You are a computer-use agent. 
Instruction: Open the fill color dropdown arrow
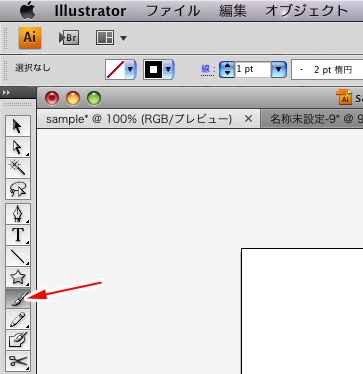[x=130, y=70]
